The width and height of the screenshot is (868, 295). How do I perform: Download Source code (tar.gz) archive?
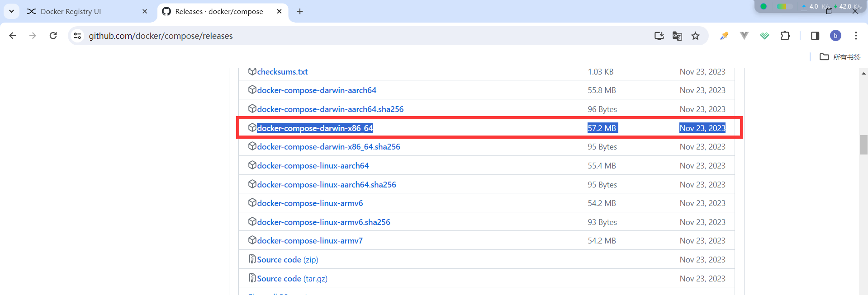[292, 279]
